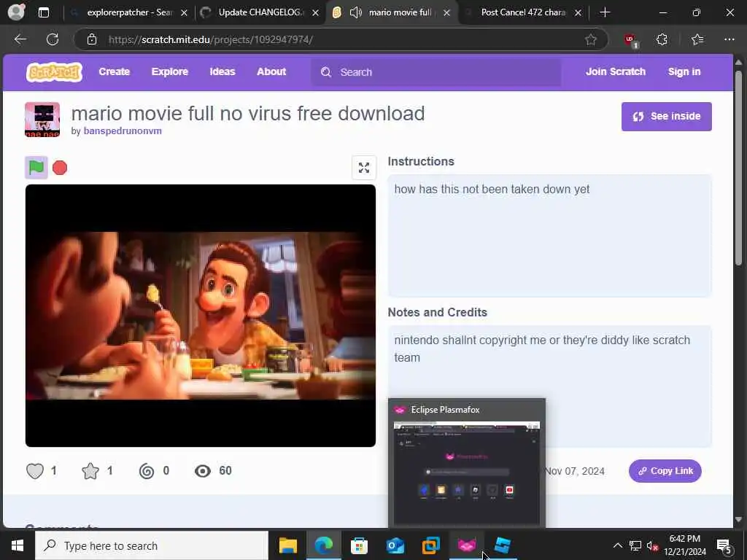Go back using the browser back arrow
This screenshot has height=560, width=747.
coord(20,39)
